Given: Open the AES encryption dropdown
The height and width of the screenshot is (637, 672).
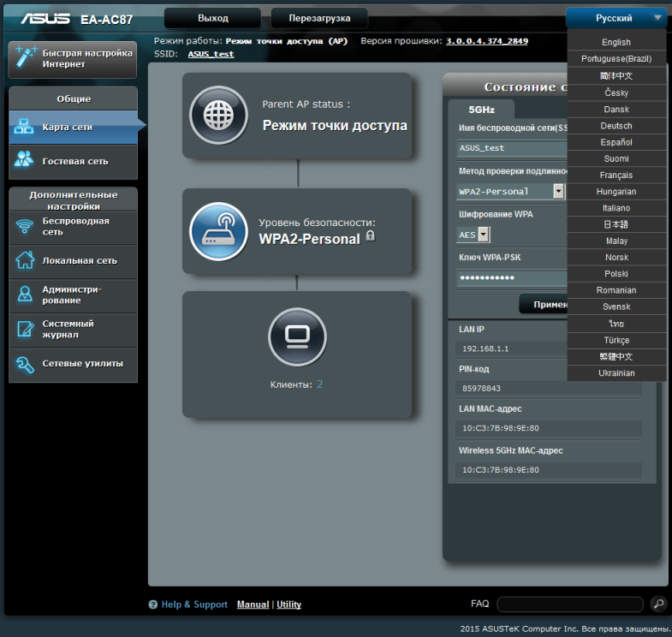Looking at the screenshot, I should pos(473,235).
